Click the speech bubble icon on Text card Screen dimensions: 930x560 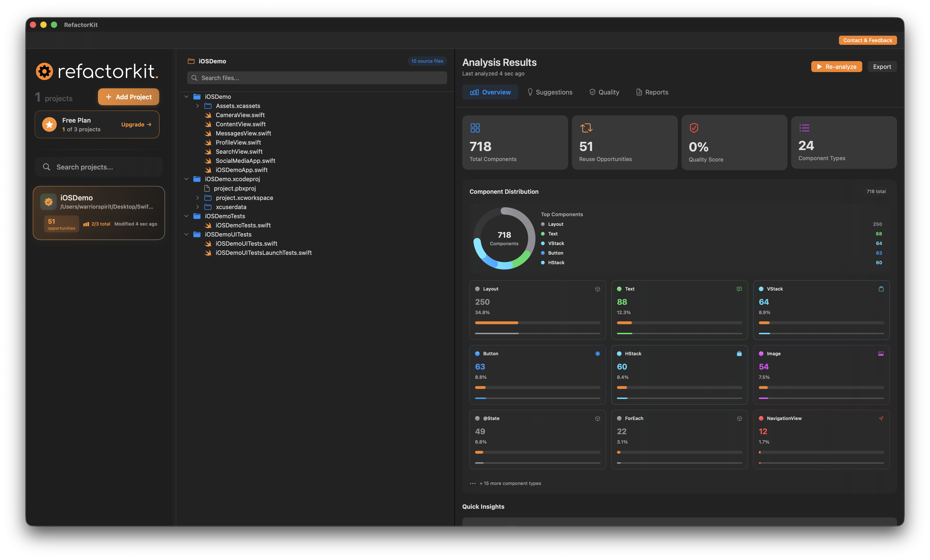pyautogui.click(x=739, y=289)
